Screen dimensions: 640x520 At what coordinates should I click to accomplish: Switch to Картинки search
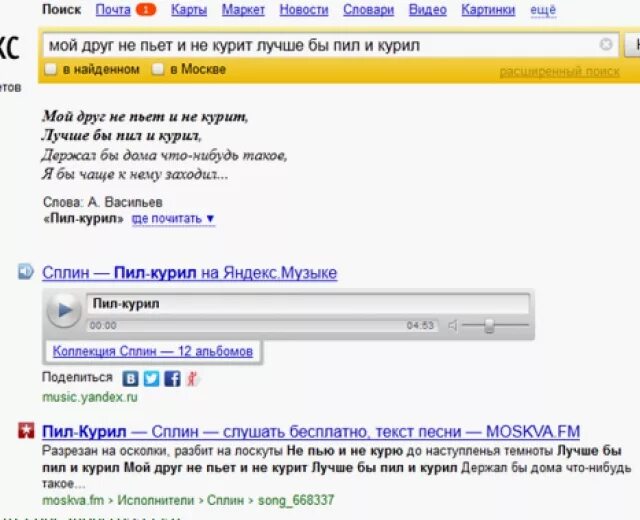488,10
